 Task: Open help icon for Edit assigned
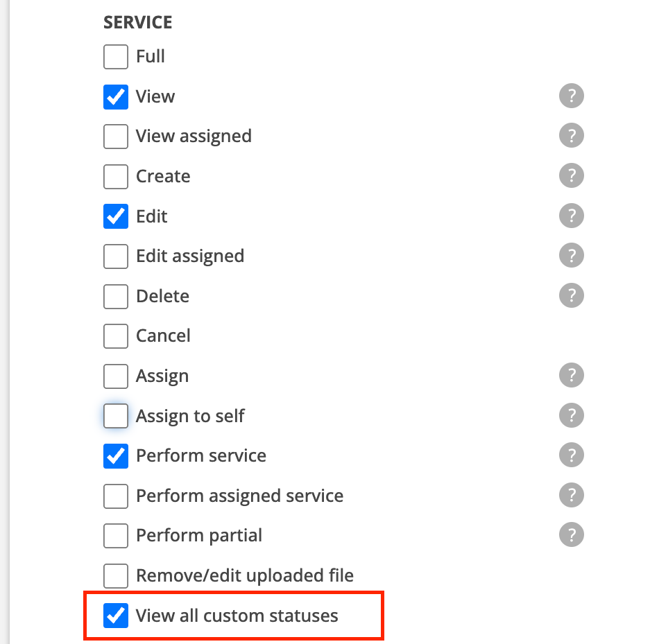pyautogui.click(x=571, y=256)
